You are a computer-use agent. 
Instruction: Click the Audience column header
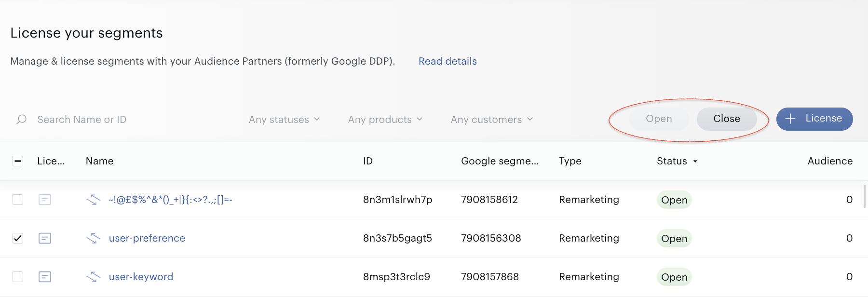pyautogui.click(x=830, y=161)
